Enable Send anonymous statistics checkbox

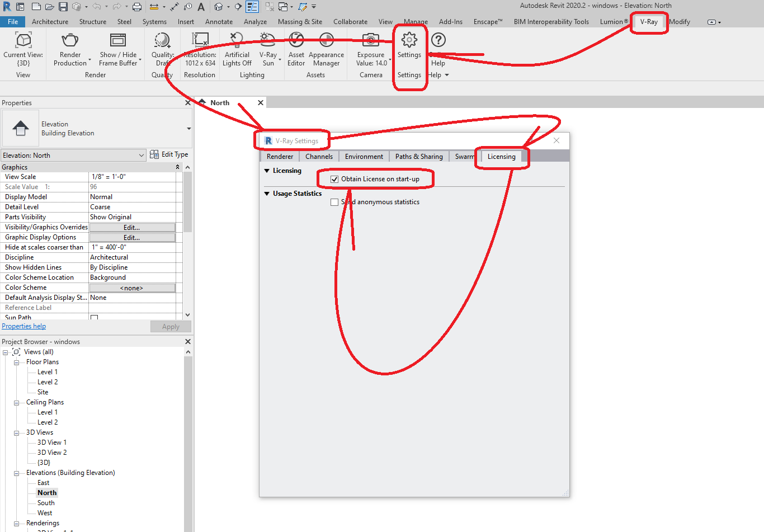coord(334,202)
